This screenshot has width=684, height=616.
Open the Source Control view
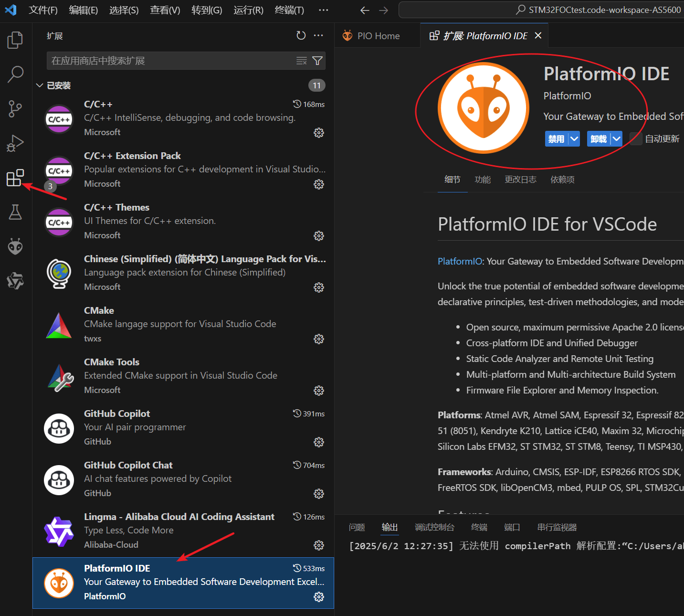click(15, 109)
